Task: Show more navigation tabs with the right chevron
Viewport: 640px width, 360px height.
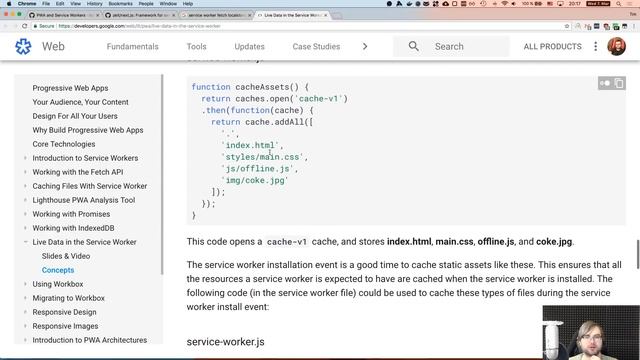Action: pos(365,46)
